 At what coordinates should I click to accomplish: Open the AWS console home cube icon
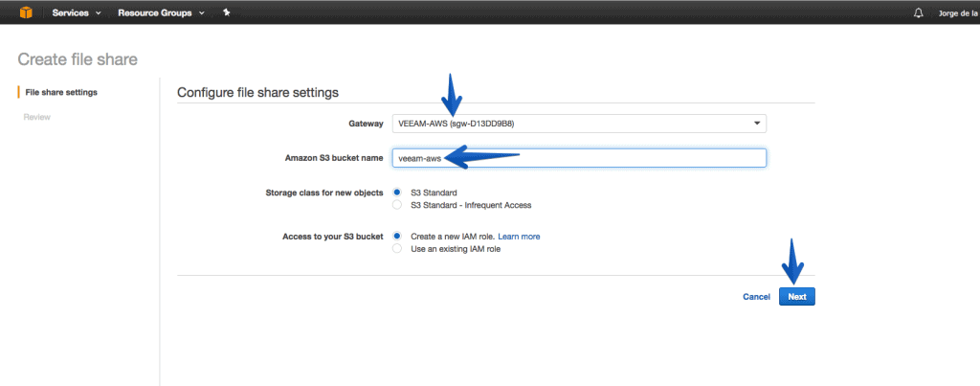coord(26,12)
